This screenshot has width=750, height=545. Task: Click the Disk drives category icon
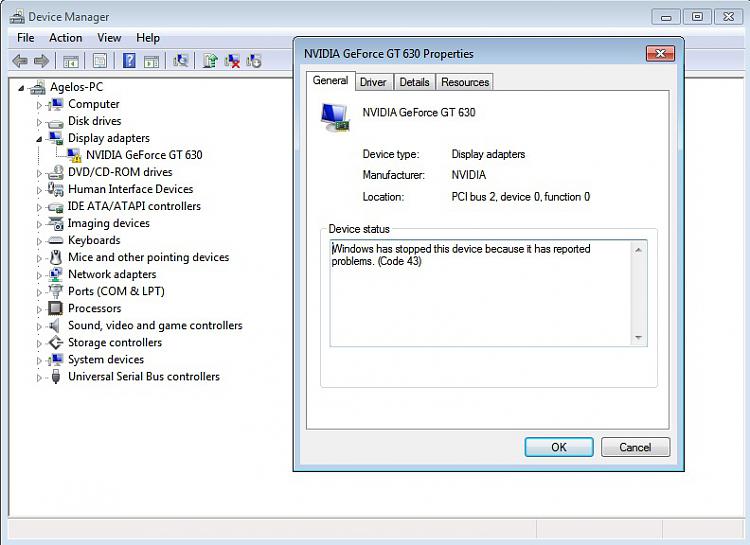(x=55, y=122)
